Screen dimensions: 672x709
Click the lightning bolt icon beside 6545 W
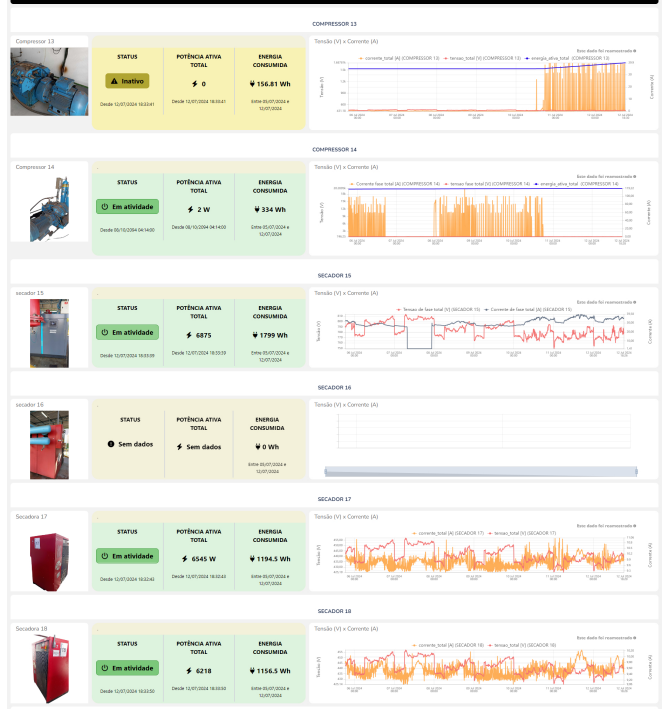(x=185, y=559)
